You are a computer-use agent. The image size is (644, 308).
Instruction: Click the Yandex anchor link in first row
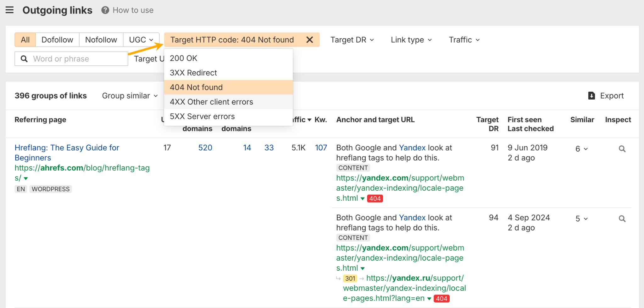[412, 148]
